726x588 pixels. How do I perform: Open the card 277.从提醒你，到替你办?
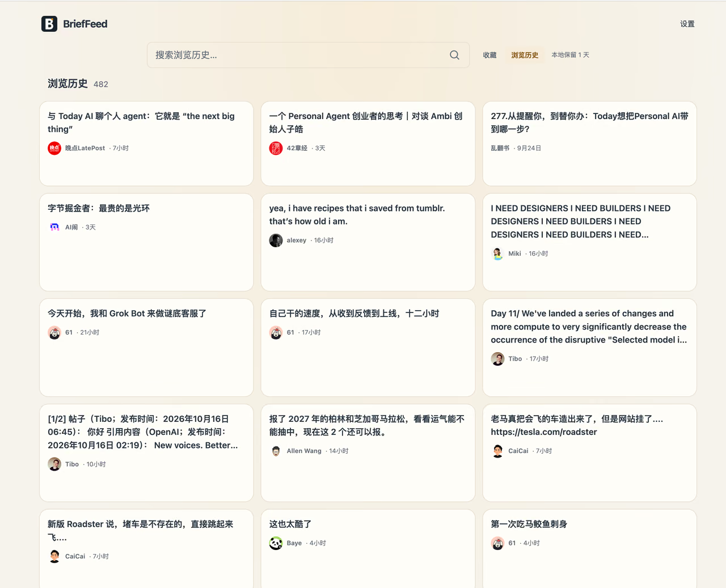point(589,143)
